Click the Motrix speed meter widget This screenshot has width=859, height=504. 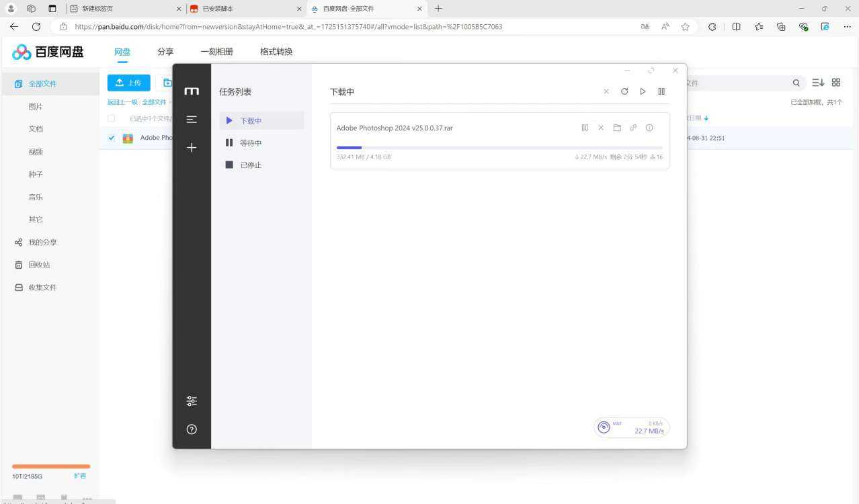[x=632, y=427]
